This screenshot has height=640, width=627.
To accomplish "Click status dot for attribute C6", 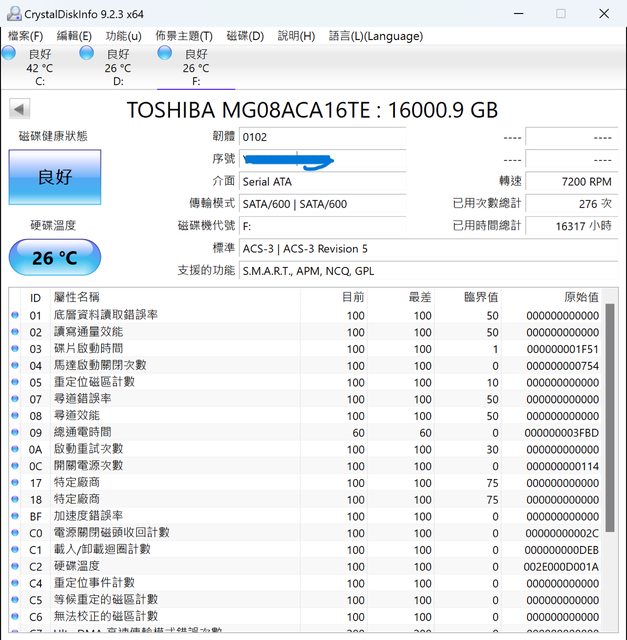I will [x=15, y=616].
